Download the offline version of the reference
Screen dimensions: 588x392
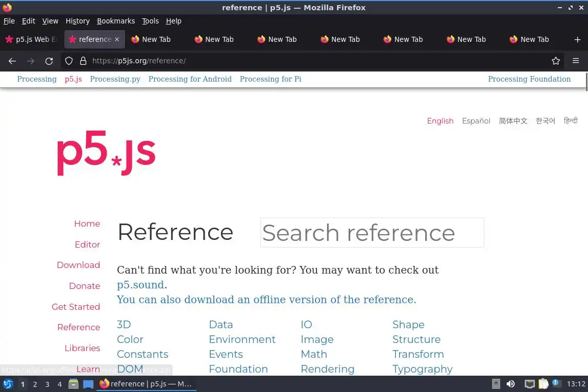coord(266,300)
